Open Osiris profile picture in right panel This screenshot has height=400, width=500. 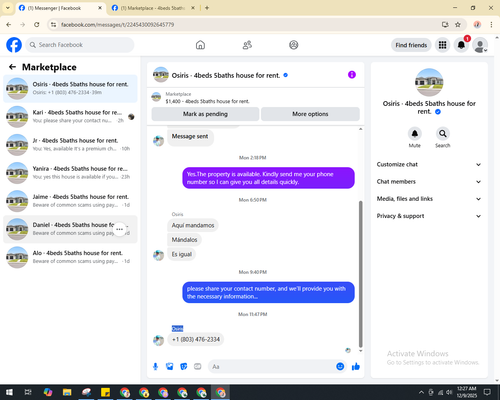[429, 82]
